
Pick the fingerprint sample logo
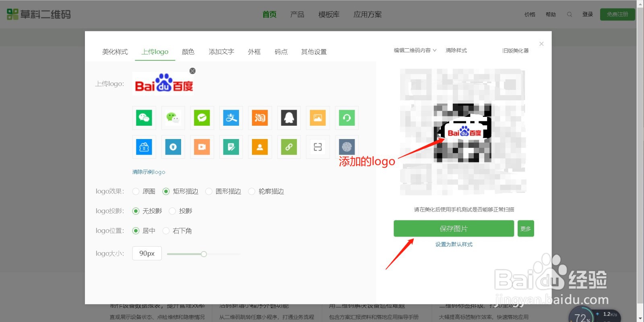pos(347,147)
